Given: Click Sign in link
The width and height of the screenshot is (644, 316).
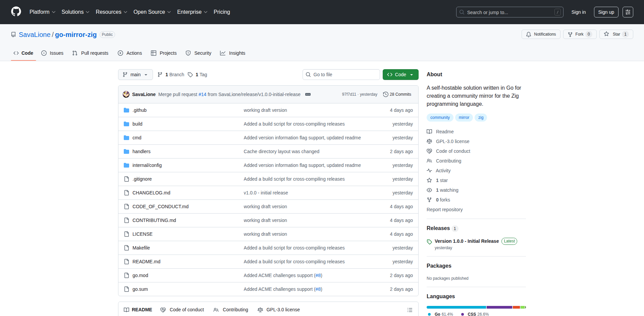Looking at the screenshot, I should (579, 12).
